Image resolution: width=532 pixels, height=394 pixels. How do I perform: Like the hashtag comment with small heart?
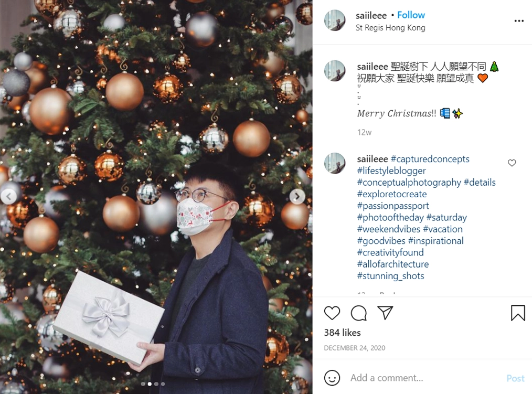512,163
